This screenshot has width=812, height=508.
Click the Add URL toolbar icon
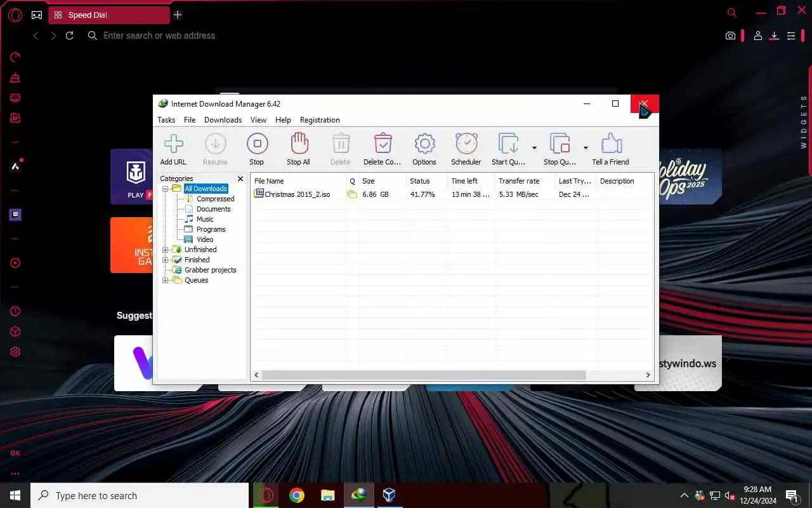(173, 144)
